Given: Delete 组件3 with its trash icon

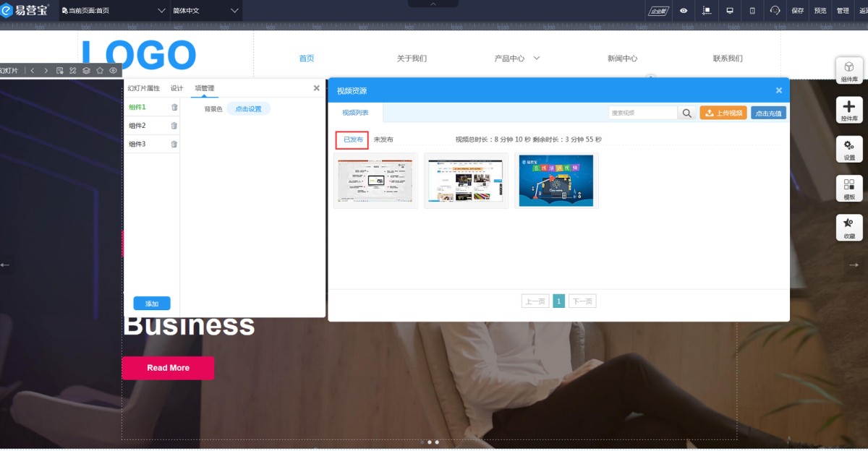Looking at the screenshot, I should (x=174, y=145).
